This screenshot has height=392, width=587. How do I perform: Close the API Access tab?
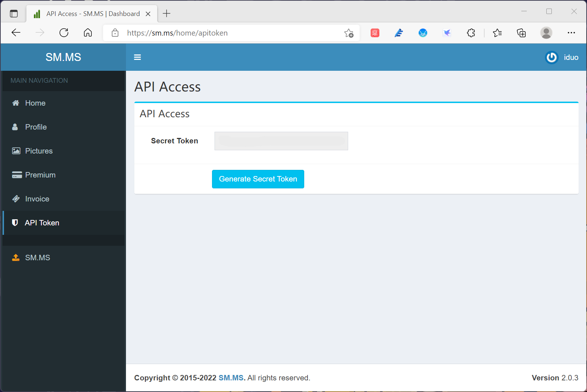pyautogui.click(x=148, y=14)
